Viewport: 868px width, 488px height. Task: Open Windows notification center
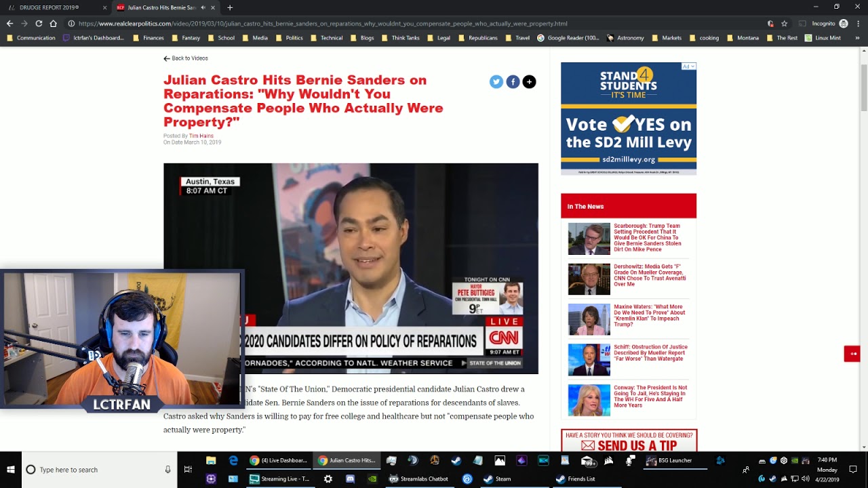point(853,470)
